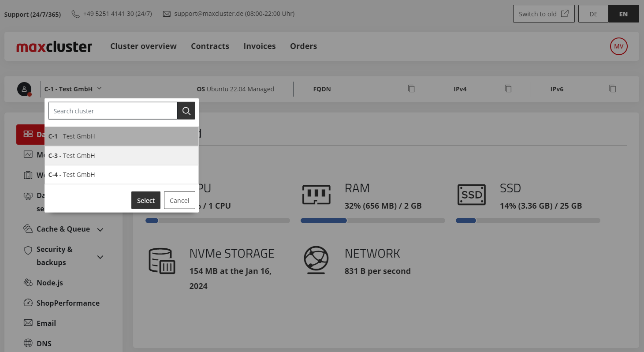Click the support@maxcluster.de email address
This screenshot has height=352, width=644.
pos(234,14)
